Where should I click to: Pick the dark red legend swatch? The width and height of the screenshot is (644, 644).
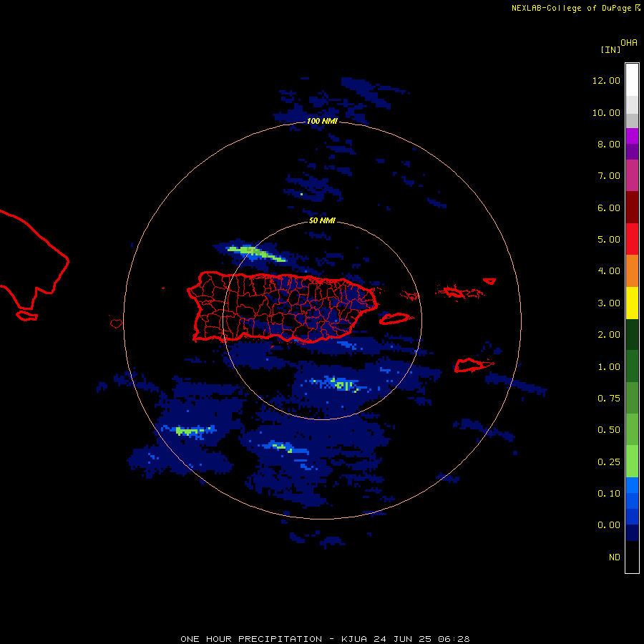click(x=632, y=208)
